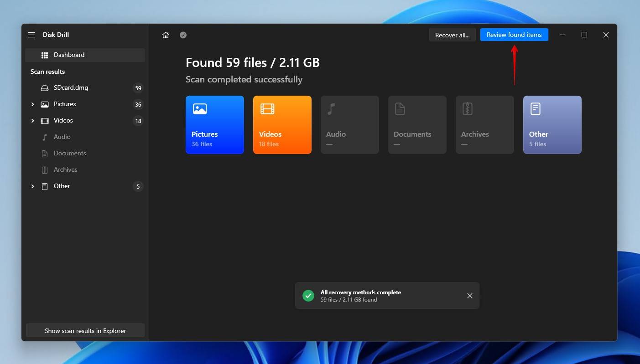640x364 pixels.
Task: Click the Videos film icon in sidebar
Action: [45, 121]
